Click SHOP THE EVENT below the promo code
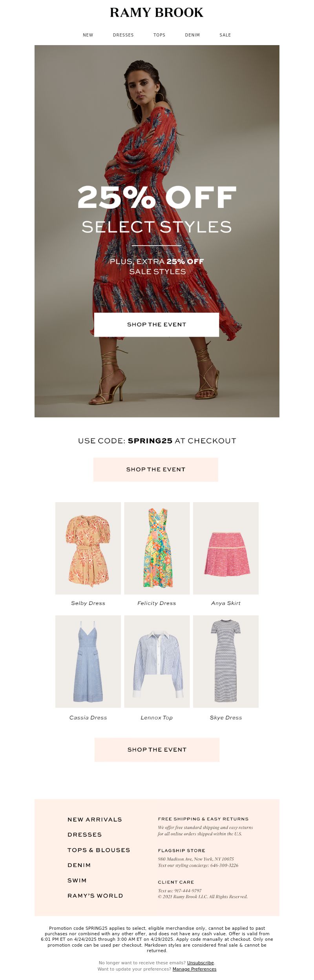The height and width of the screenshot is (980, 314). tap(156, 469)
